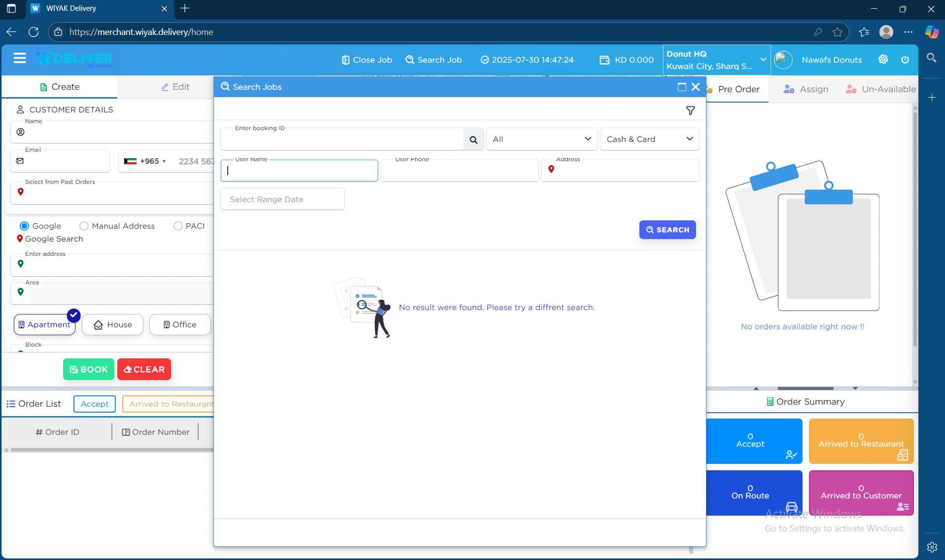The width and height of the screenshot is (945, 560).
Task: Click the Select Range Date field
Action: tap(282, 199)
